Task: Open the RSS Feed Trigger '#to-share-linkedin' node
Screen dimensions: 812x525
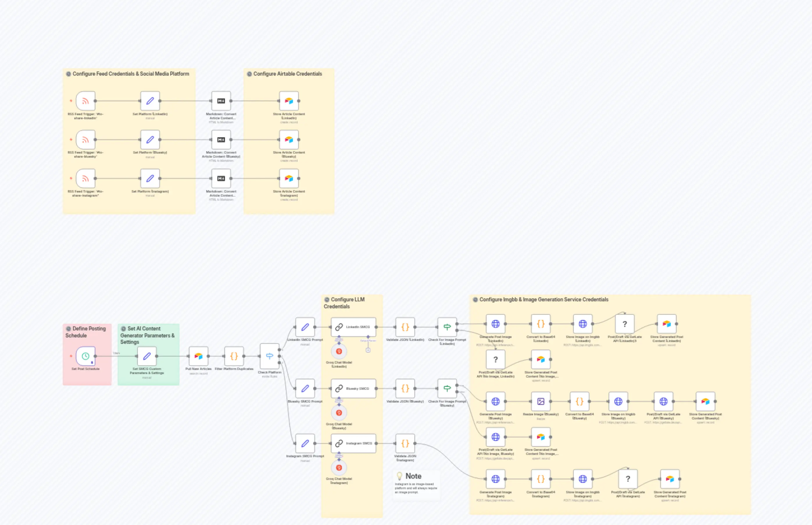Action: [86, 101]
